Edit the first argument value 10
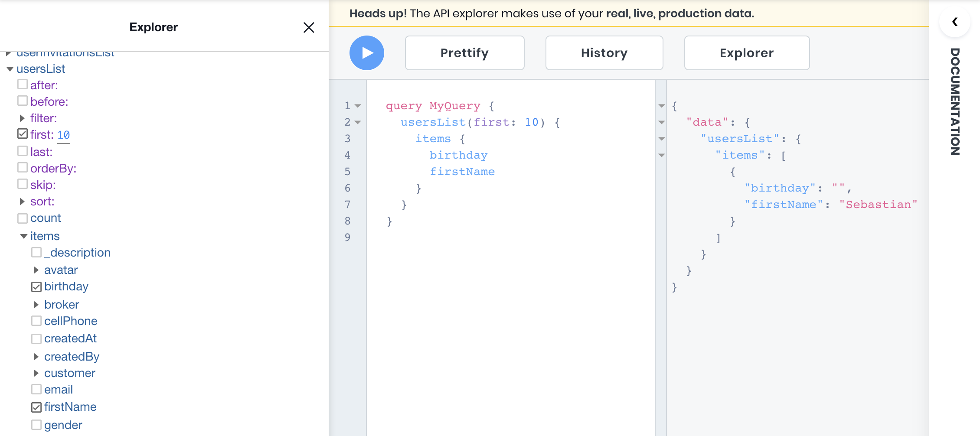The image size is (980, 436). click(x=64, y=135)
